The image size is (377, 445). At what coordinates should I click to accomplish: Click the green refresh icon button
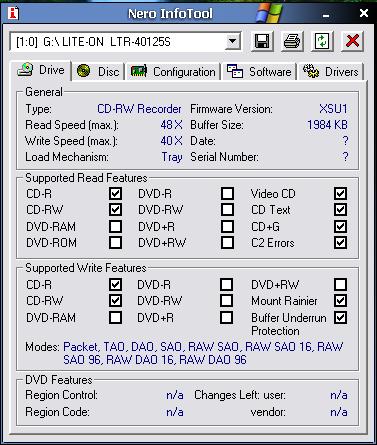[x=322, y=41]
